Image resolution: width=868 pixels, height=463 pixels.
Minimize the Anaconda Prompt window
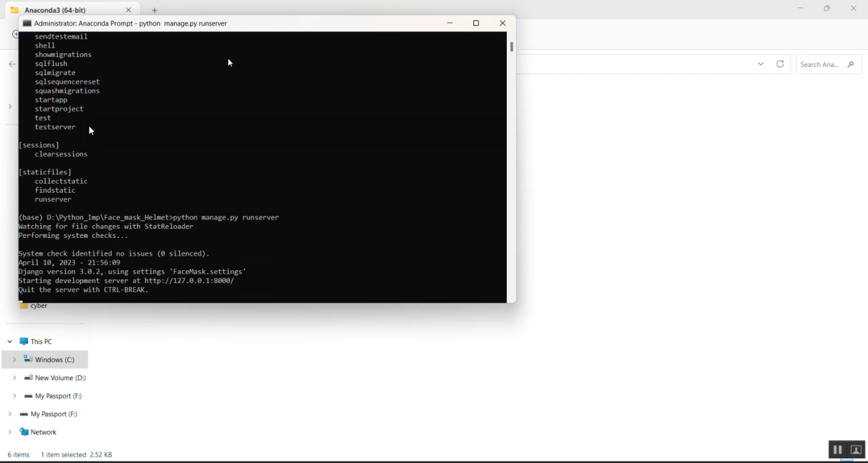pos(450,23)
